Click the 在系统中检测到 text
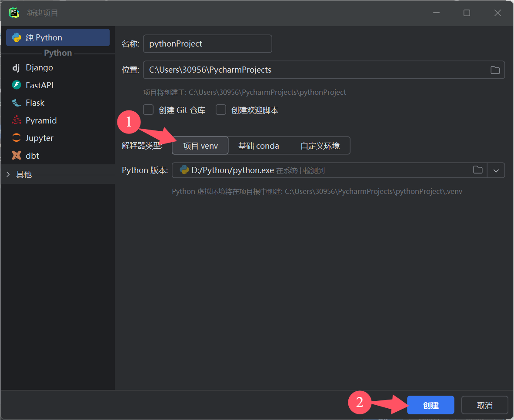 pos(300,171)
